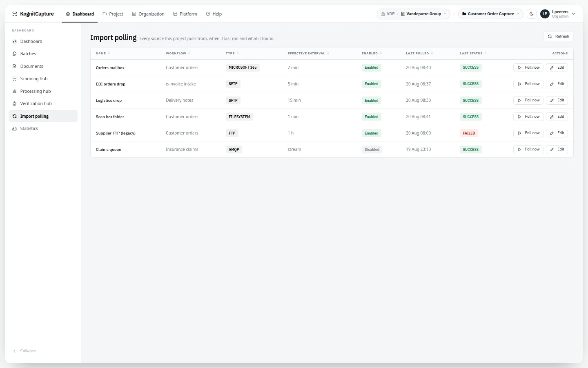Viewport: 588px width, 368px height.
Task: Go to Dashboard in the sidebar
Action: [x=43, y=41]
